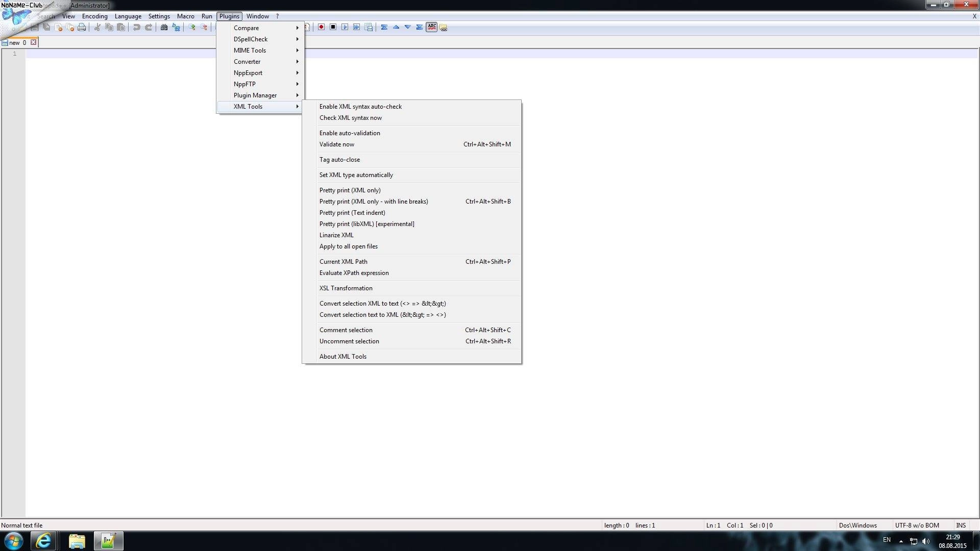Toggle Set XML type automatically
980x551 pixels.
coord(411,175)
